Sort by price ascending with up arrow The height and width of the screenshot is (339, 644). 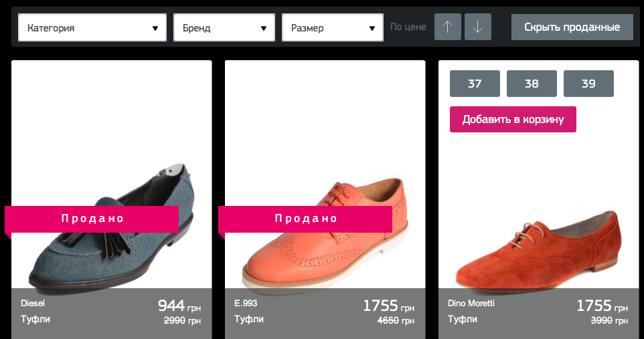tap(448, 27)
